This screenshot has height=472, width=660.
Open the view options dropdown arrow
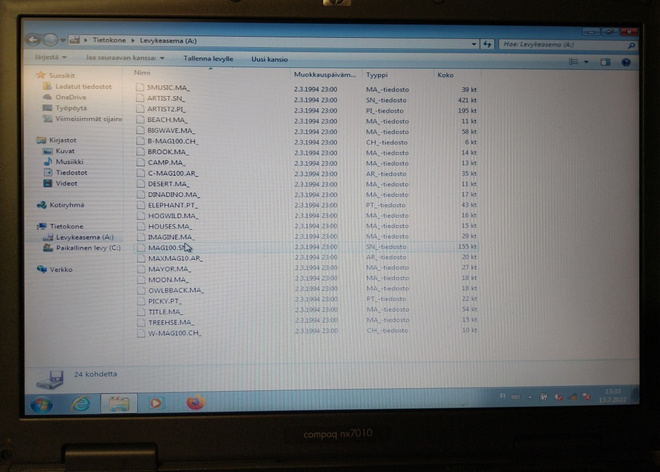[x=586, y=62]
